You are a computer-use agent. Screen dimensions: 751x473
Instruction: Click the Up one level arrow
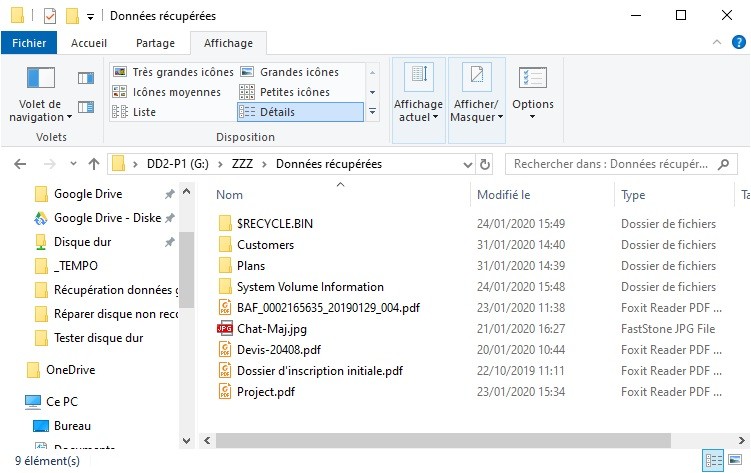click(93, 164)
